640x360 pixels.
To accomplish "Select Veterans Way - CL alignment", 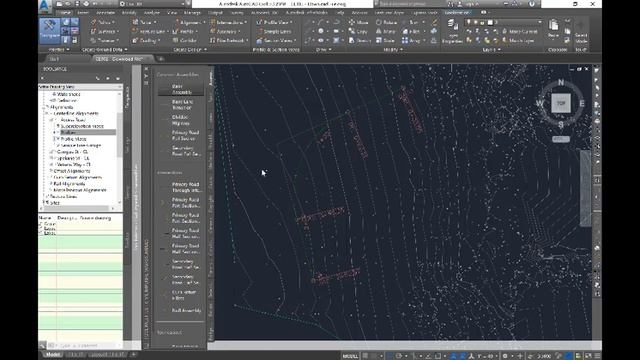I will [x=73, y=164].
